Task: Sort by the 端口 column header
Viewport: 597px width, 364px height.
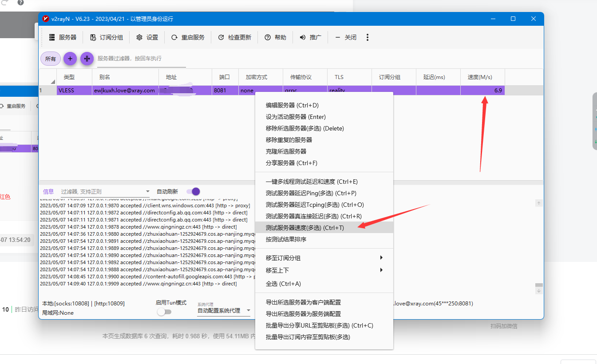Action: 225,77
